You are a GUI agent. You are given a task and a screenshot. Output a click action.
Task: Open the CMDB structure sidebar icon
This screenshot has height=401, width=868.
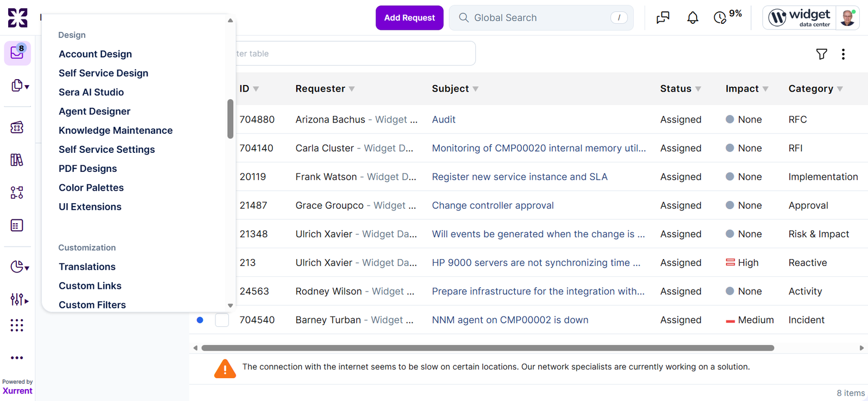coord(17,192)
